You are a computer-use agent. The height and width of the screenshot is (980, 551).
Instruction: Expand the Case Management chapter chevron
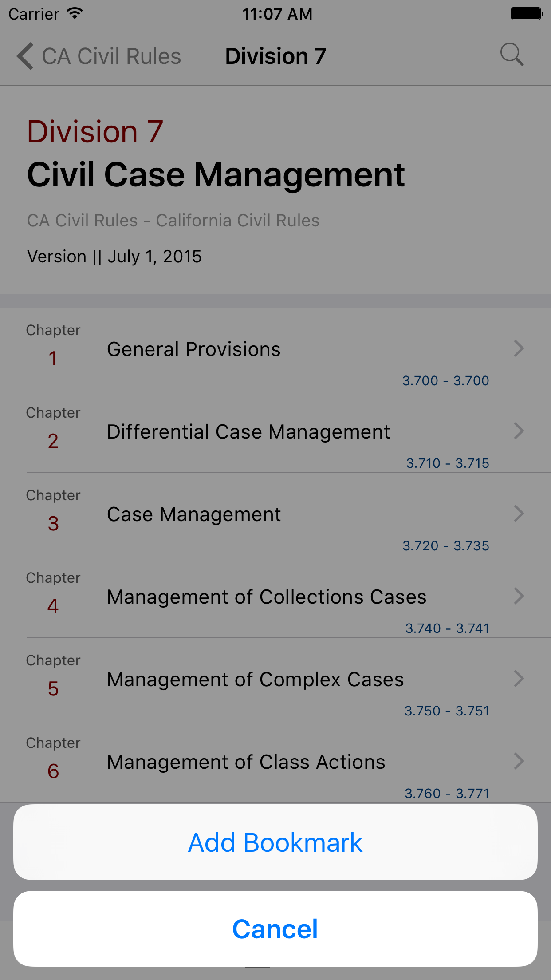(x=519, y=514)
